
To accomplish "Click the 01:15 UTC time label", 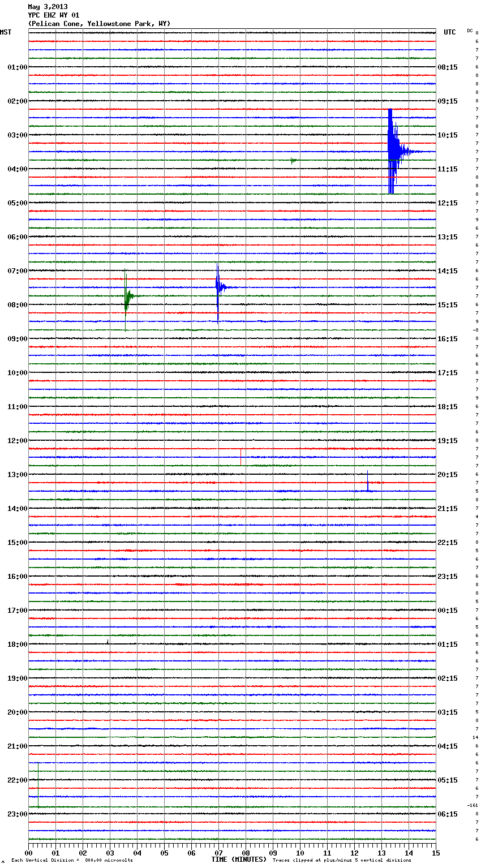I will click(448, 644).
